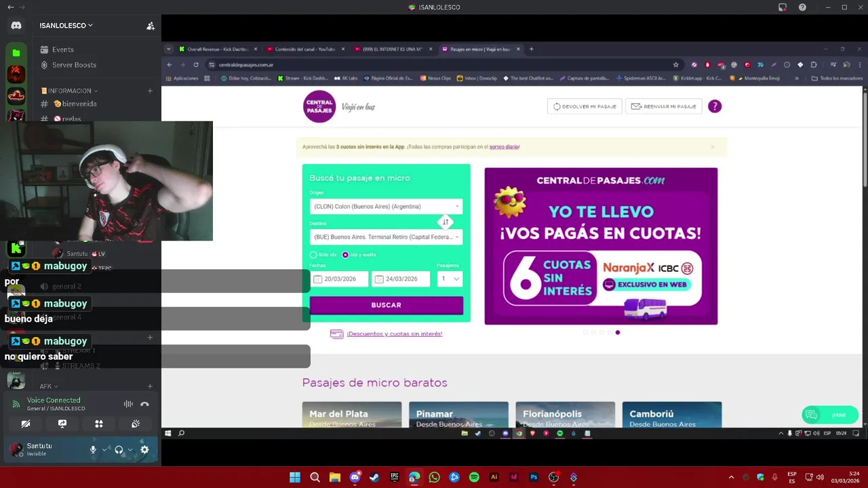The image size is (868, 488).
Task: Swap origin and destination with arrows icon
Action: (x=446, y=222)
